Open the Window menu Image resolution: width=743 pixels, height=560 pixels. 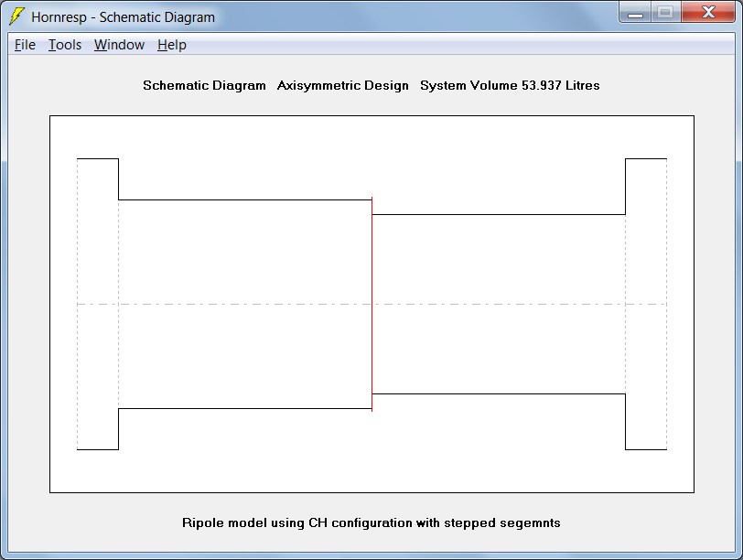pyautogui.click(x=119, y=45)
